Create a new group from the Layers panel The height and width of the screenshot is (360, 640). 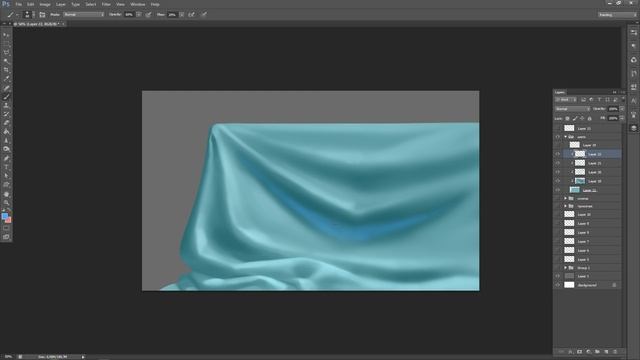tap(597, 351)
